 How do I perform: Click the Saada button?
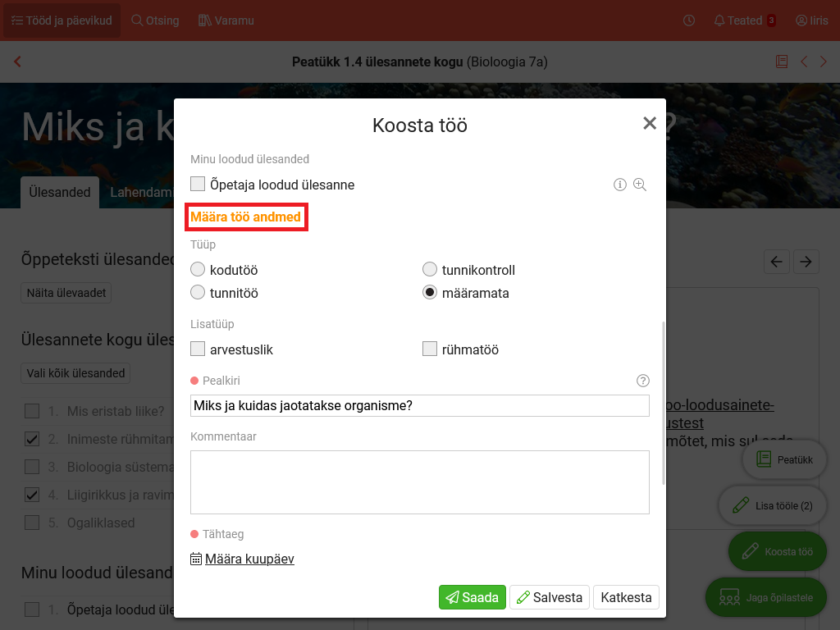pyautogui.click(x=472, y=597)
